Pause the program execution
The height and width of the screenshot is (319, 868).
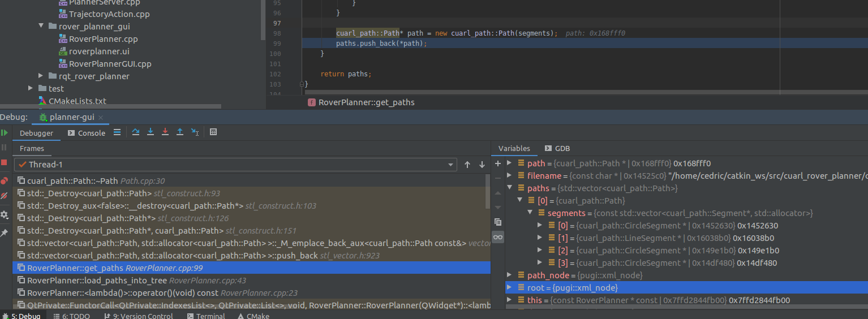pos(4,148)
